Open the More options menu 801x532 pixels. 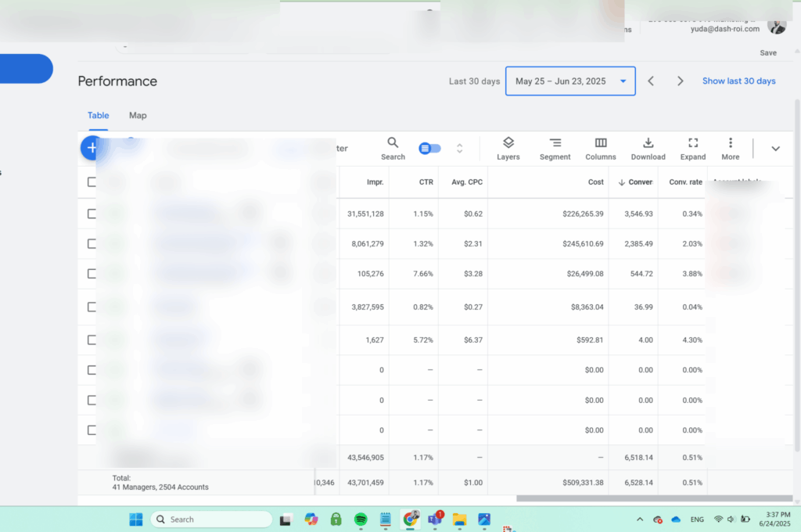tap(730, 146)
